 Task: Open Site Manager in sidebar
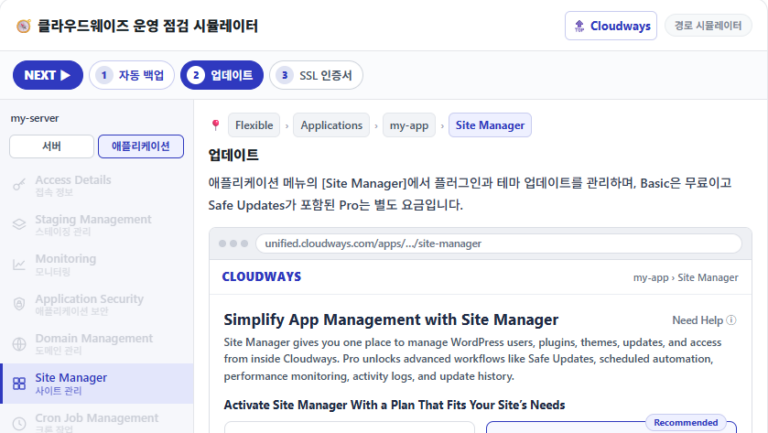[97, 384]
